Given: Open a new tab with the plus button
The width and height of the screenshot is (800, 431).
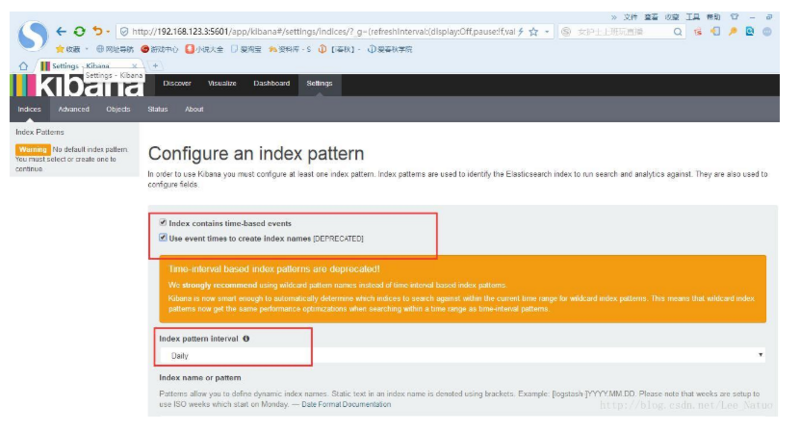Looking at the screenshot, I should (155, 65).
